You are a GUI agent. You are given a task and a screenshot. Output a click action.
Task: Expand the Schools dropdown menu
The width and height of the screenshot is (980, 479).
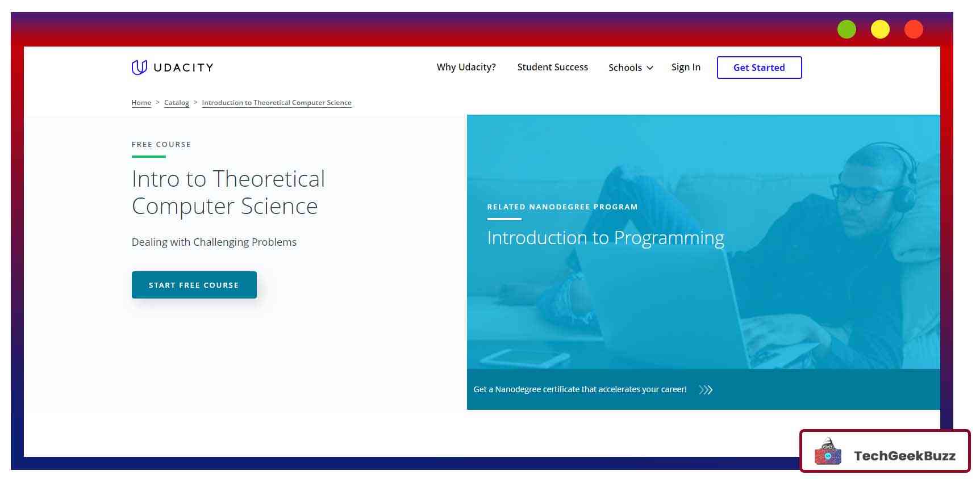point(625,68)
